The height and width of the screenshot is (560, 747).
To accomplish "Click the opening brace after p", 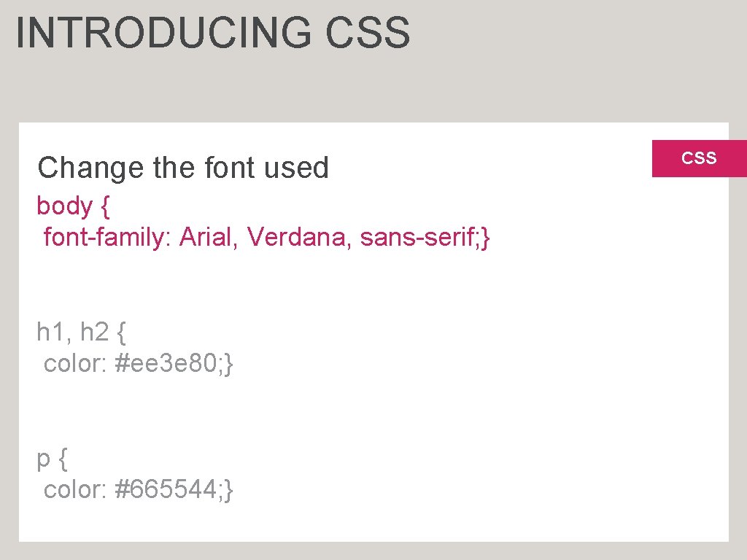I will [x=63, y=460].
